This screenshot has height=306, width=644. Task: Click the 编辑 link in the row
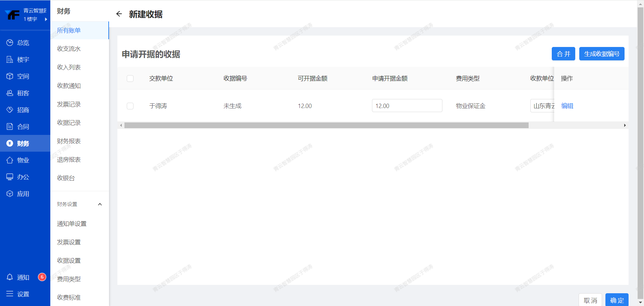567,106
